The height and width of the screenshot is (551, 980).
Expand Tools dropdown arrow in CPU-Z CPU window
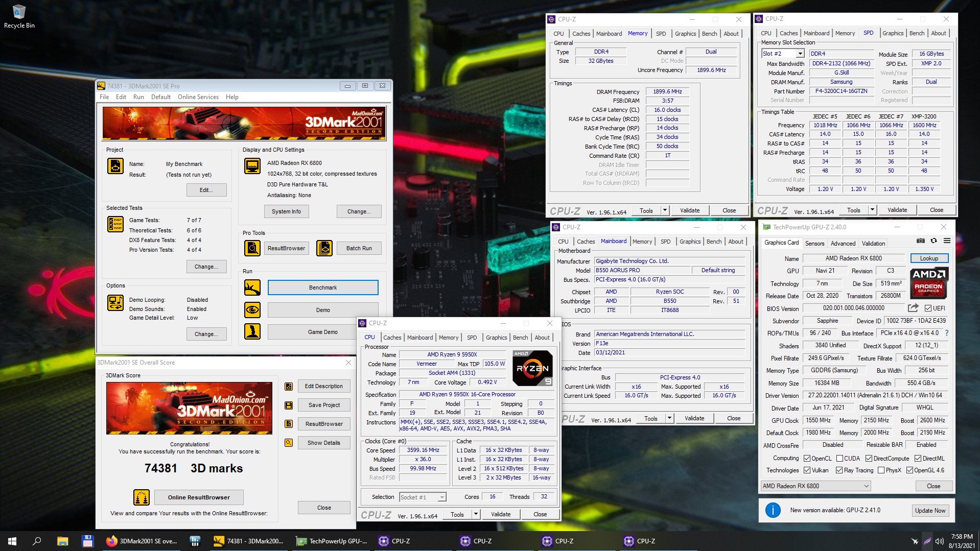tap(476, 514)
